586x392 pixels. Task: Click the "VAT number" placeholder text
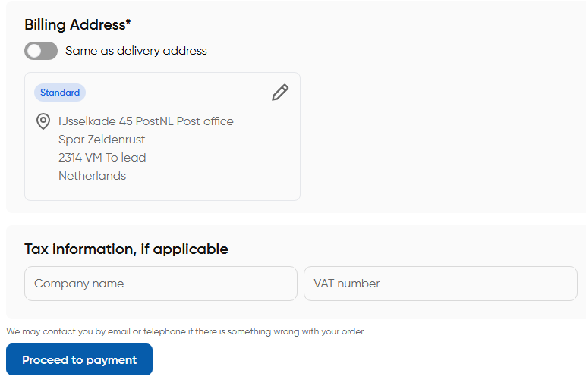[x=347, y=284]
